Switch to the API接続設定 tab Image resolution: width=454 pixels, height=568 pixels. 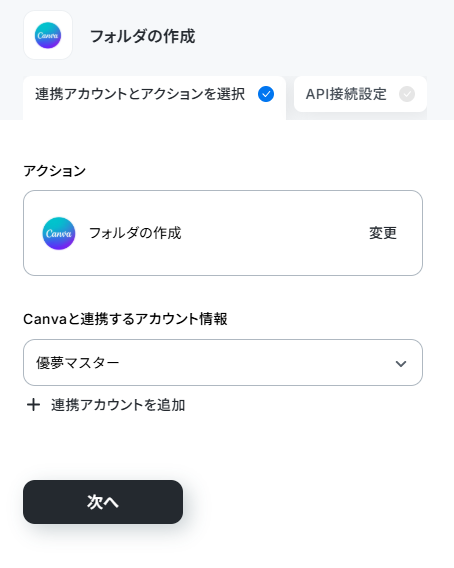(360, 94)
